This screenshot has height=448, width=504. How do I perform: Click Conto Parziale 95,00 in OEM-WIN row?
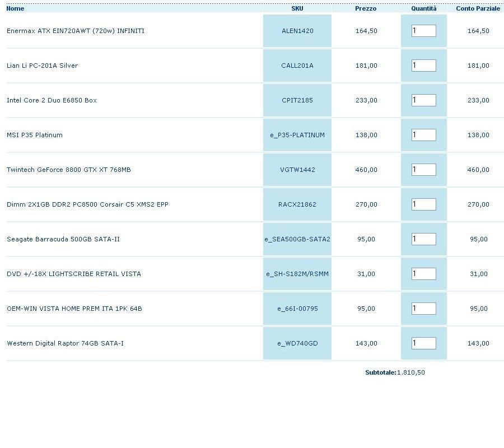(479, 309)
